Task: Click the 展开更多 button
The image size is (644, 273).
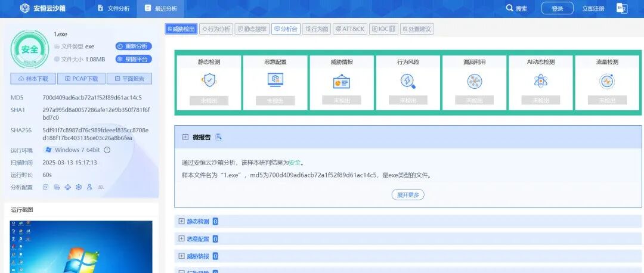Action: coord(408,195)
